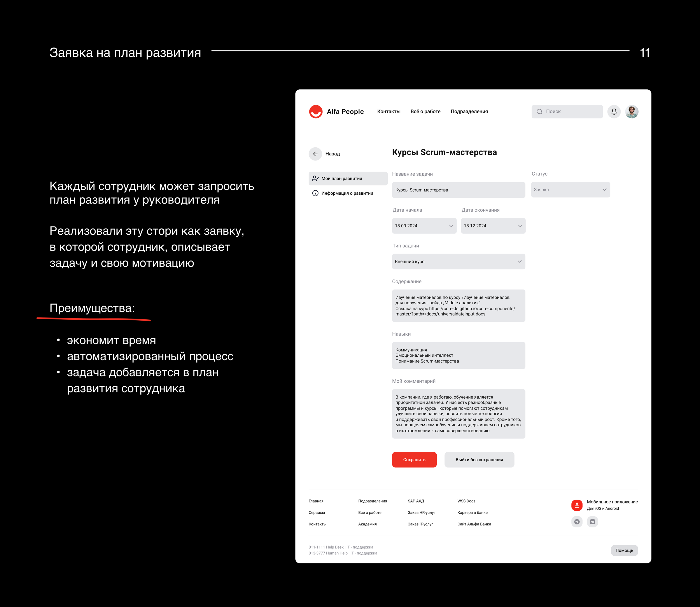
Task: Open notifications bell icon
Action: click(614, 112)
